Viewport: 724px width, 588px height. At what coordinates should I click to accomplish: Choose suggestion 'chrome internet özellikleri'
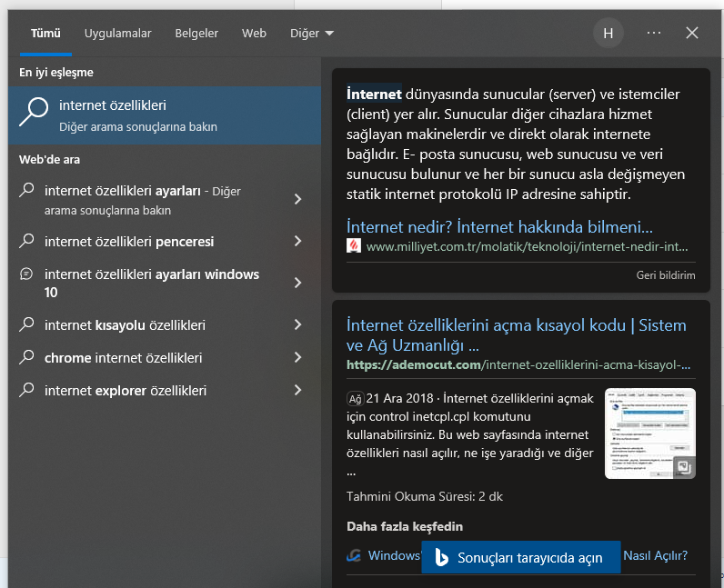[124, 358]
